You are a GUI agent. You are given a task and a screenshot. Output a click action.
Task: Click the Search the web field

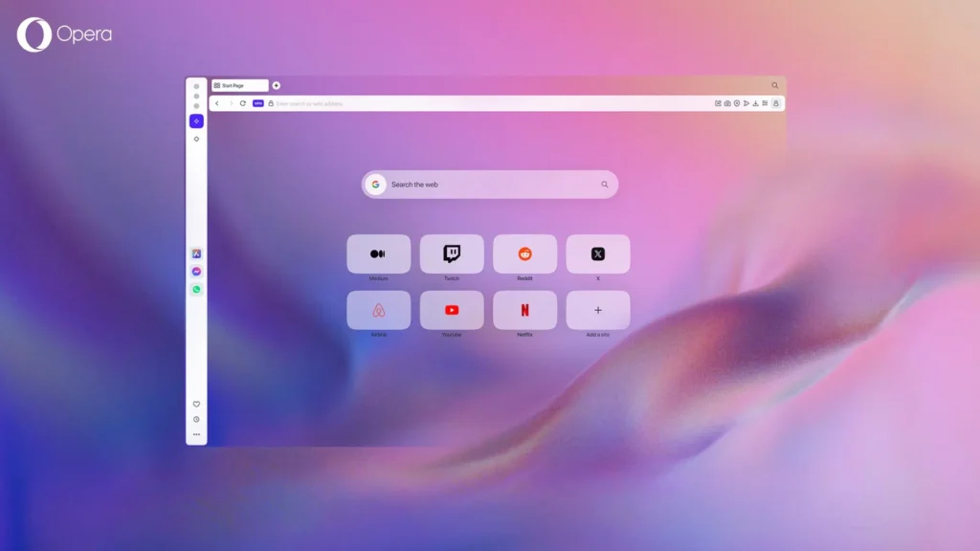point(489,185)
